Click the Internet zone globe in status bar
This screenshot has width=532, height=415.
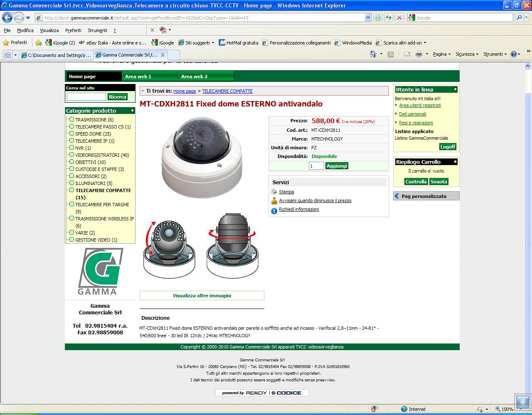point(404,409)
